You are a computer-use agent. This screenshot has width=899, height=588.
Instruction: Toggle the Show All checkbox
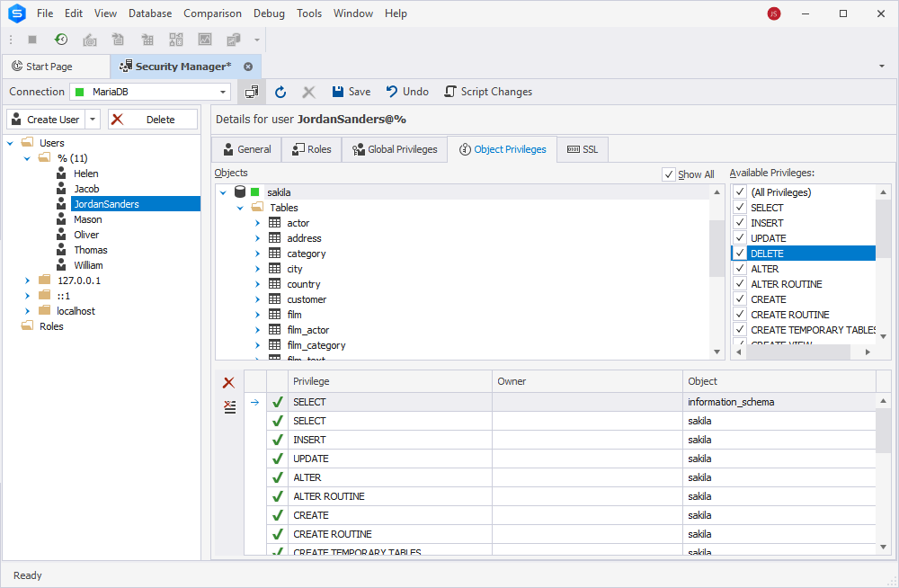click(x=669, y=174)
